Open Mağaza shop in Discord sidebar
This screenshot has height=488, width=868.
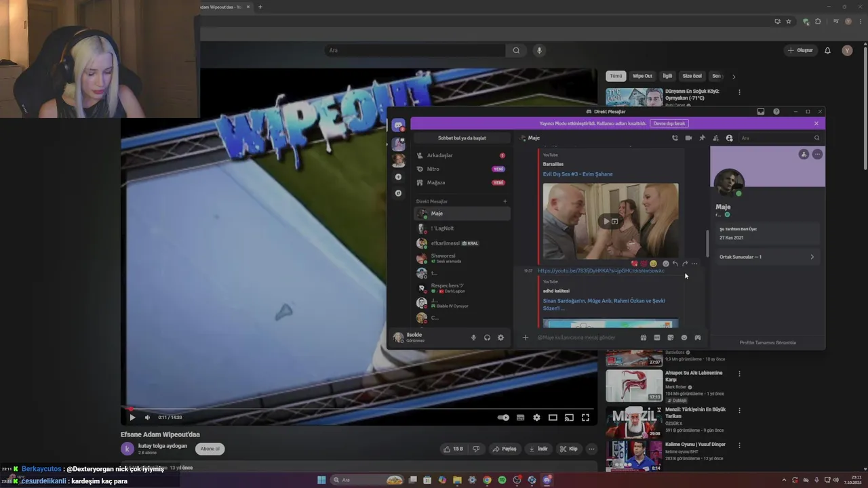pos(462,182)
